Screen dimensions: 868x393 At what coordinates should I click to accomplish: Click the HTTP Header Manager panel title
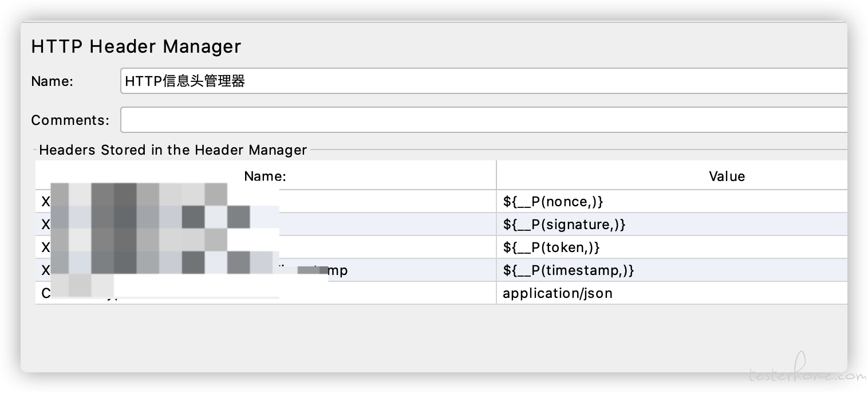(136, 46)
